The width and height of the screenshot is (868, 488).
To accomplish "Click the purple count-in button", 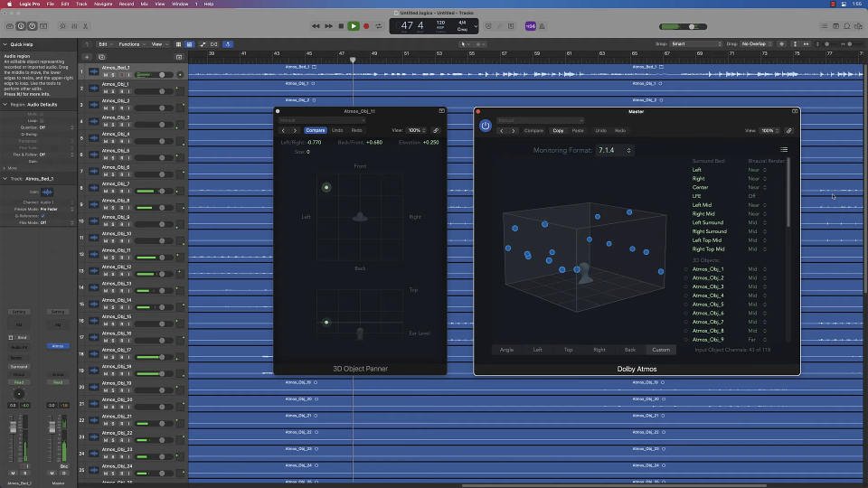I will tap(531, 26).
